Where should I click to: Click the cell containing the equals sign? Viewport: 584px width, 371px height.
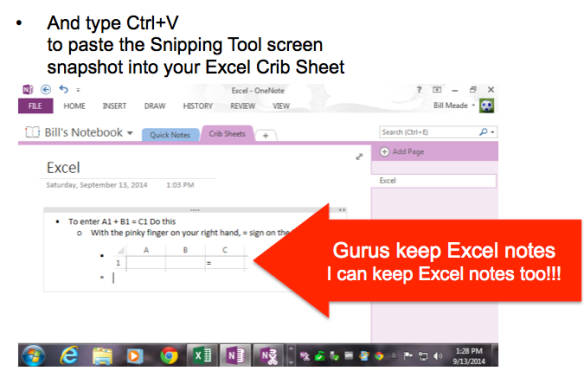tap(225, 263)
